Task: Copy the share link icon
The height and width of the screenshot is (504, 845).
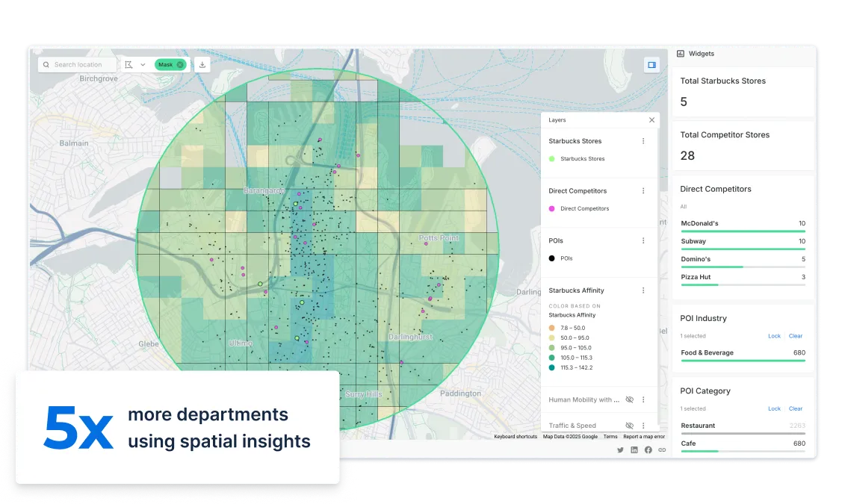Action: (662, 449)
